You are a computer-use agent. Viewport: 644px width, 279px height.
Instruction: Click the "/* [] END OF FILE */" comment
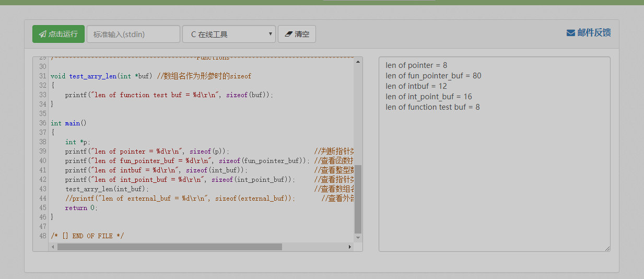88,236
